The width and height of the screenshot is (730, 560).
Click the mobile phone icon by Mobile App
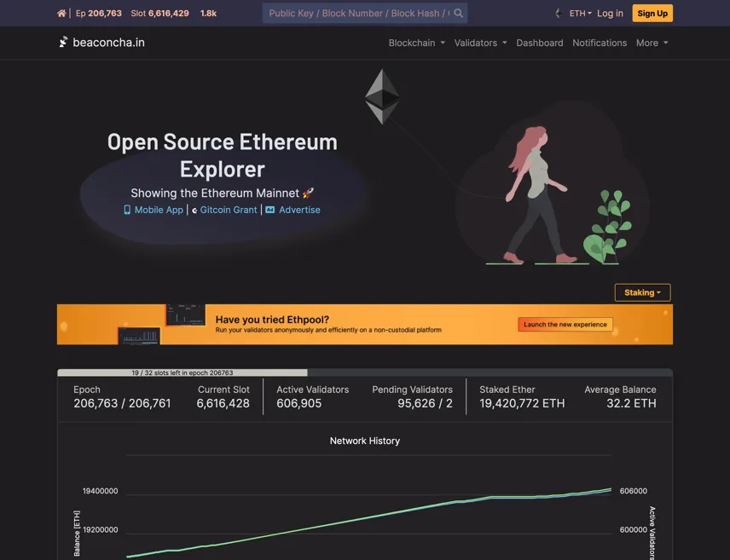(127, 210)
